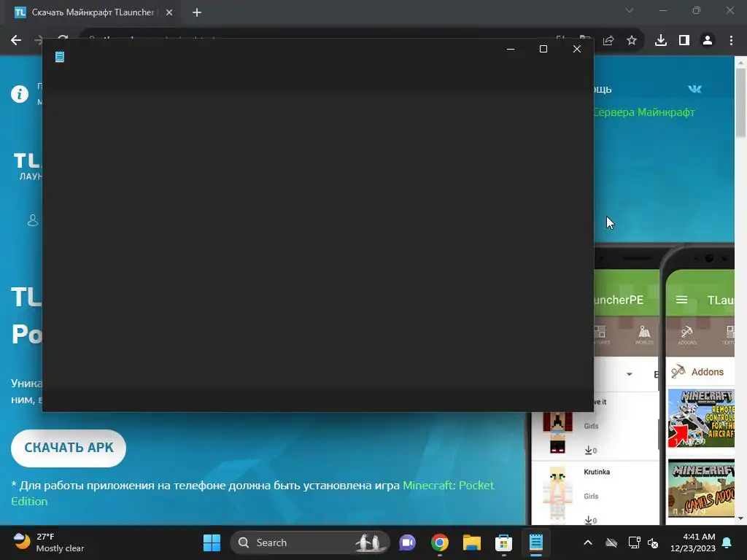Click the dropdown arrow in phone mockup
Viewport: 747px width, 560px height.
tap(630, 374)
